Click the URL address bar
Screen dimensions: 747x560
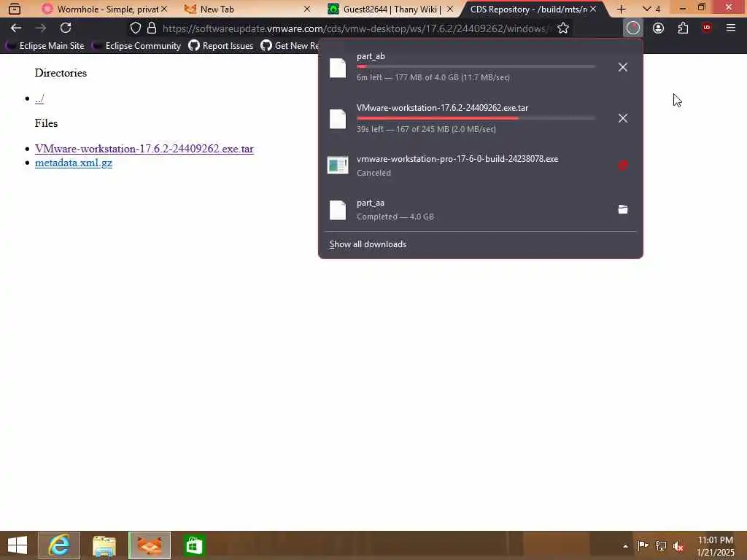(355, 28)
